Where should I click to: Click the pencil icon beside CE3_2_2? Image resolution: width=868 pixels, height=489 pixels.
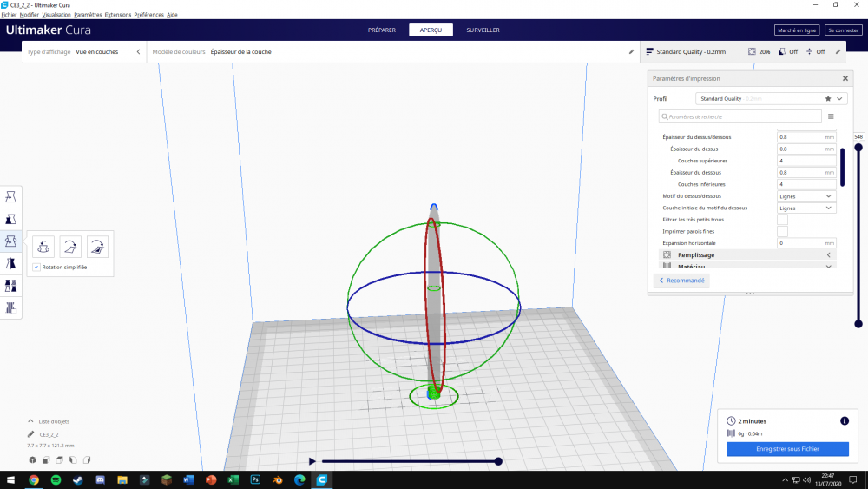[x=31, y=434]
